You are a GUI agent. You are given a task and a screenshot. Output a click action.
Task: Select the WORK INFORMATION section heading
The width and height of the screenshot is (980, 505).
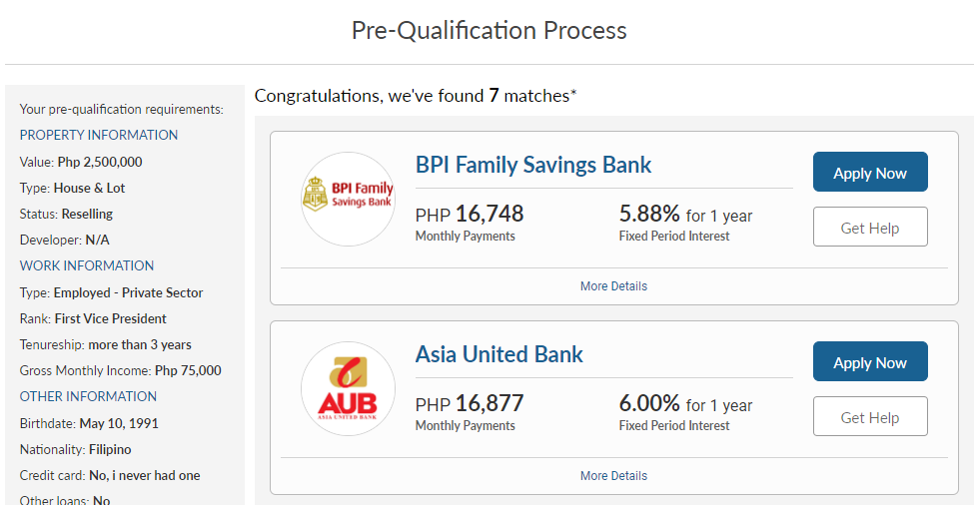click(x=87, y=265)
